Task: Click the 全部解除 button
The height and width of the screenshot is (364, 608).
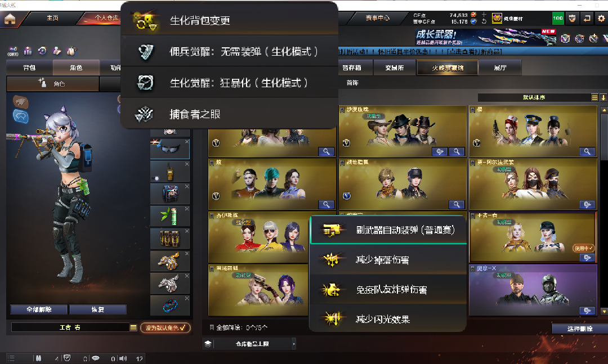Action: [x=39, y=309]
